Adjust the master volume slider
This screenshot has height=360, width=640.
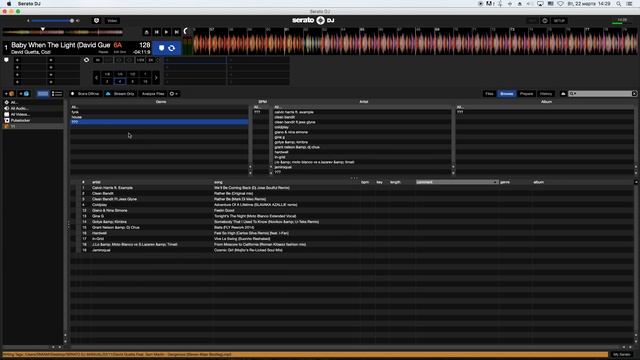coord(52,20)
